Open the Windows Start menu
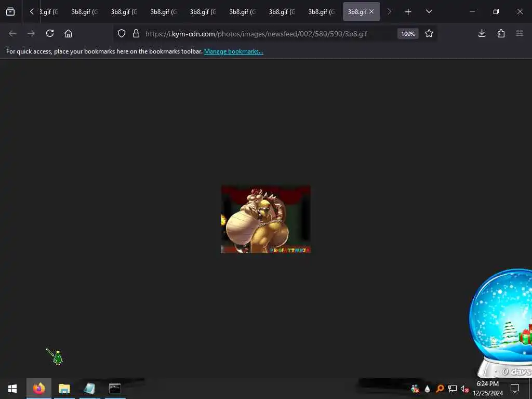Image resolution: width=532 pixels, height=399 pixels. click(x=12, y=389)
